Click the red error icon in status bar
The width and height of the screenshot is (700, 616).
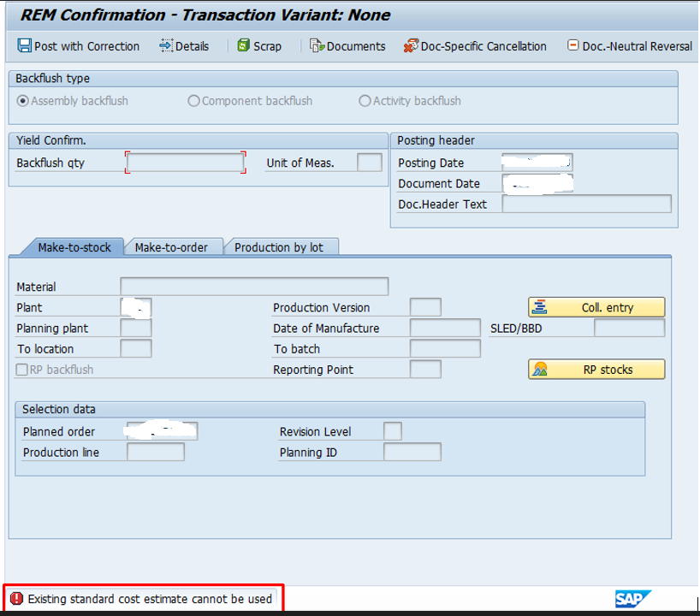click(16, 598)
